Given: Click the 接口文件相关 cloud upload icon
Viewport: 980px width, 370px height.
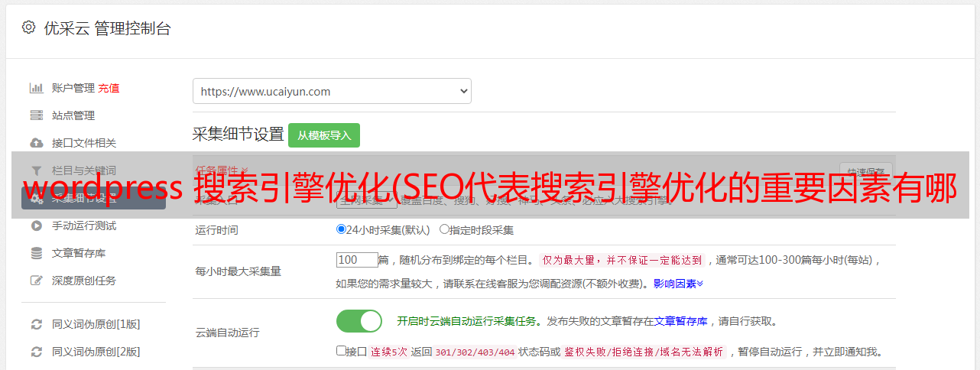Looking at the screenshot, I should click(36, 143).
